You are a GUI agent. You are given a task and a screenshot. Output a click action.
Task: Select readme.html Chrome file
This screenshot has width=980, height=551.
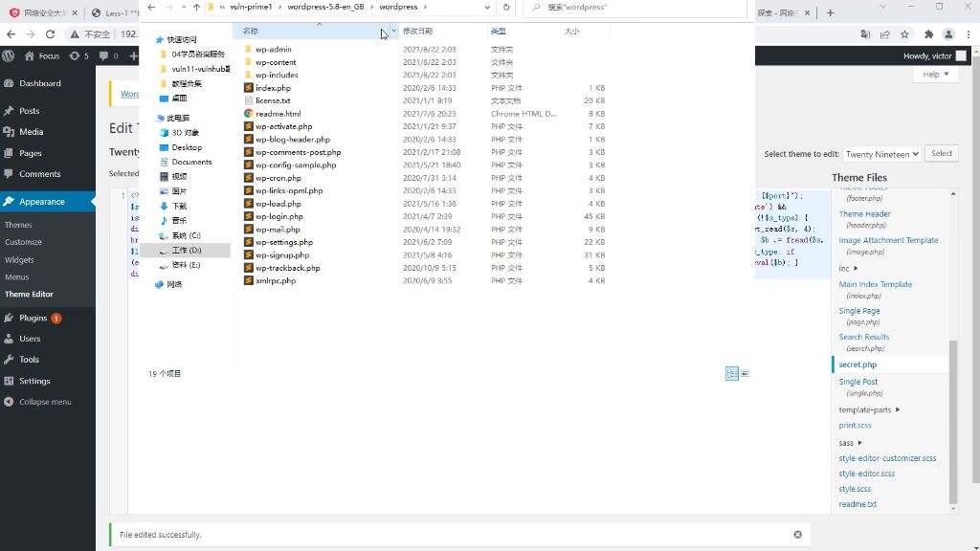(x=278, y=114)
